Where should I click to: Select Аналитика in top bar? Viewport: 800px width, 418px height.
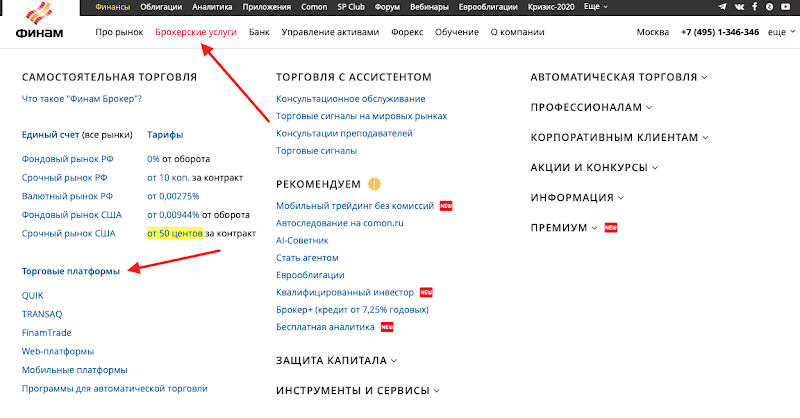tap(212, 7)
